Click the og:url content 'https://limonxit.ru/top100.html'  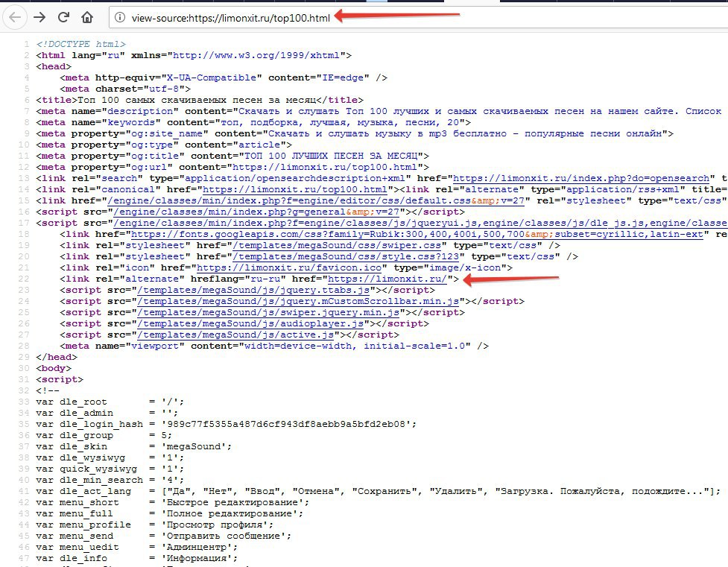click(325, 167)
